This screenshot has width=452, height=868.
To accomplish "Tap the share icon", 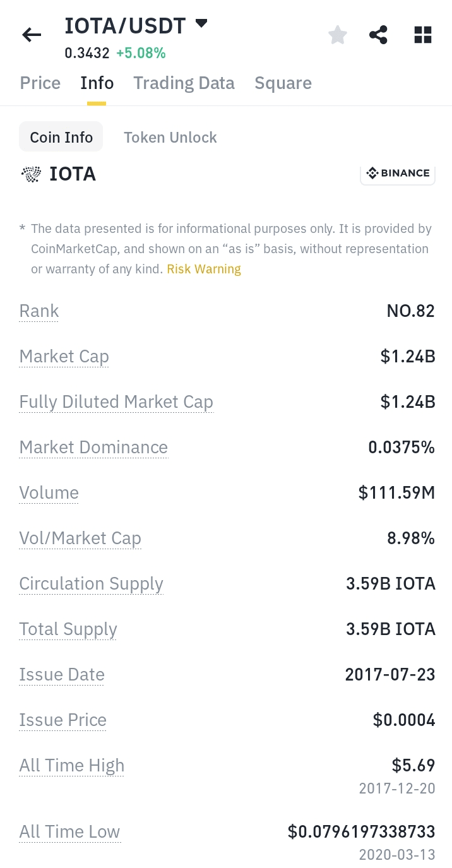I will coord(378,35).
